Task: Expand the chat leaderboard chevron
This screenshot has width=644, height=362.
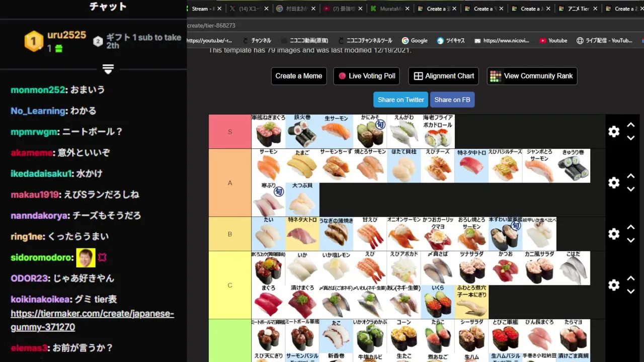Action: coord(108,69)
